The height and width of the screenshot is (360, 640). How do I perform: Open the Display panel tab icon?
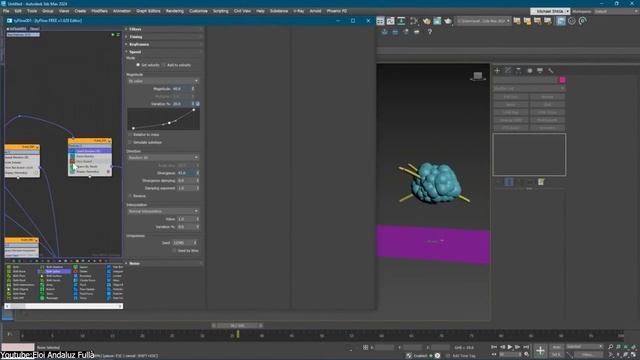tap(540, 71)
